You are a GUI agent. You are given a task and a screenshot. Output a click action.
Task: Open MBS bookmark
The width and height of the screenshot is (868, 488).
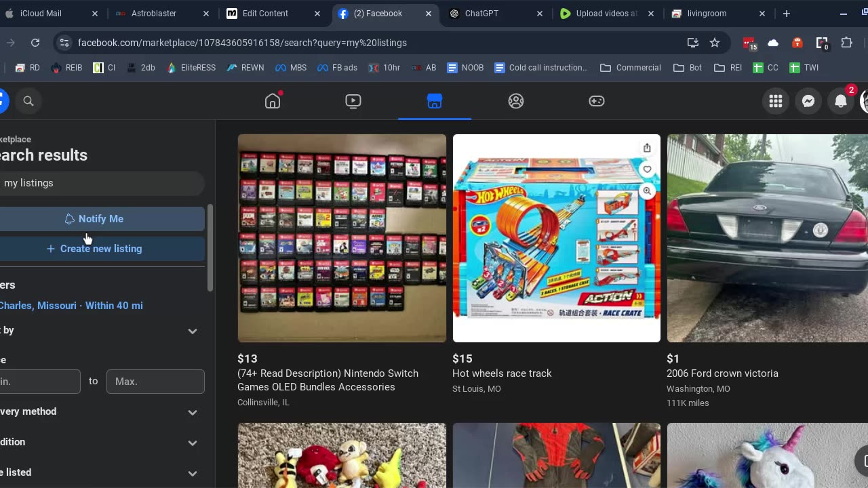[291, 68]
